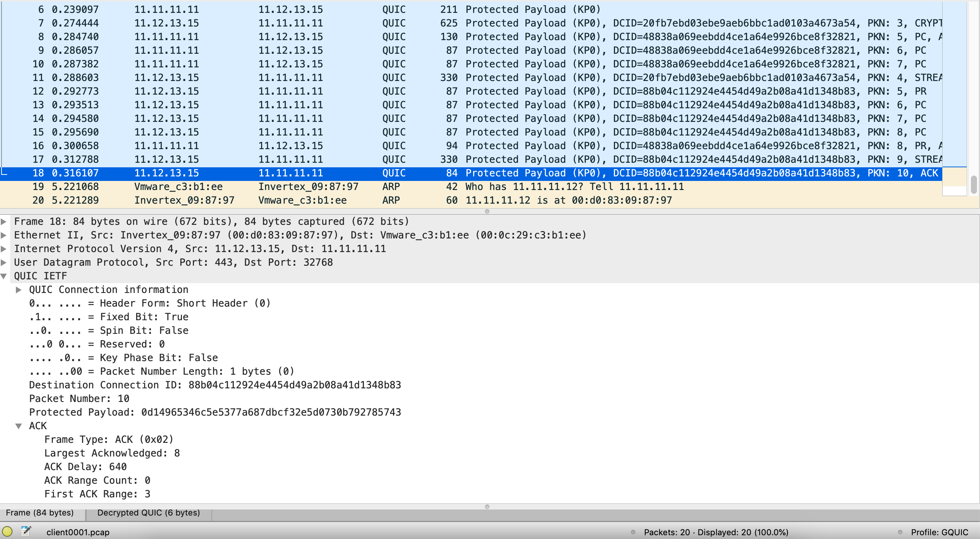Collapse the QUIC IETF section

pos(4,276)
